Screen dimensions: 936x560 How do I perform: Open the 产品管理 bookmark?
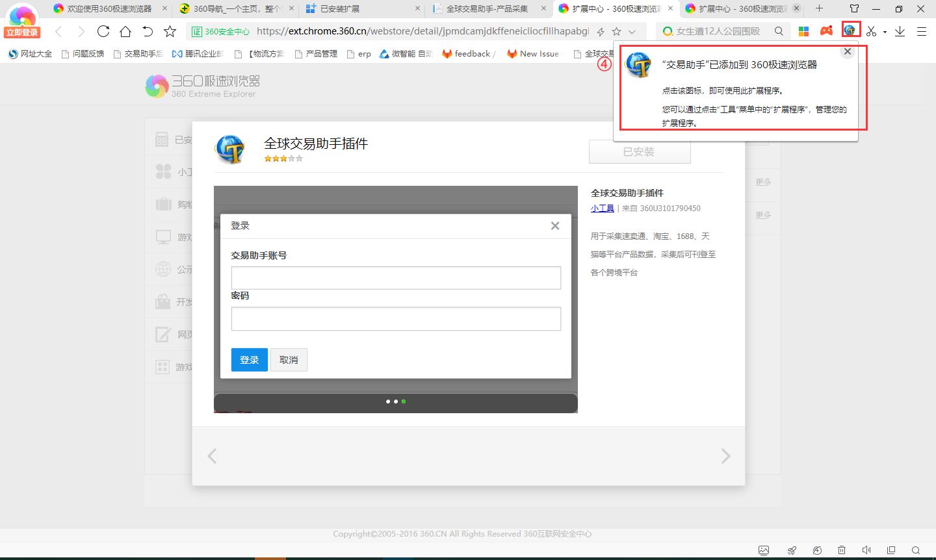click(x=316, y=54)
